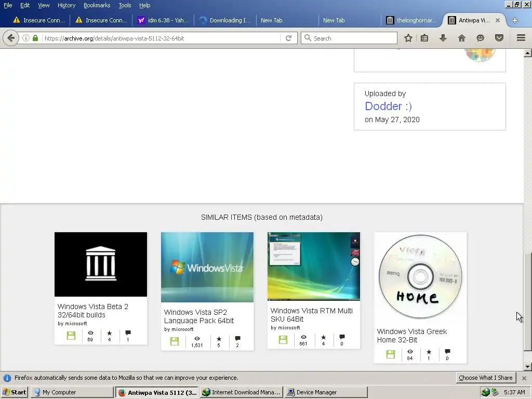The height and width of the screenshot is (399, 532).
Task: Open Windows Vista Beta 2 32/64bit builds
Action: 93,311
